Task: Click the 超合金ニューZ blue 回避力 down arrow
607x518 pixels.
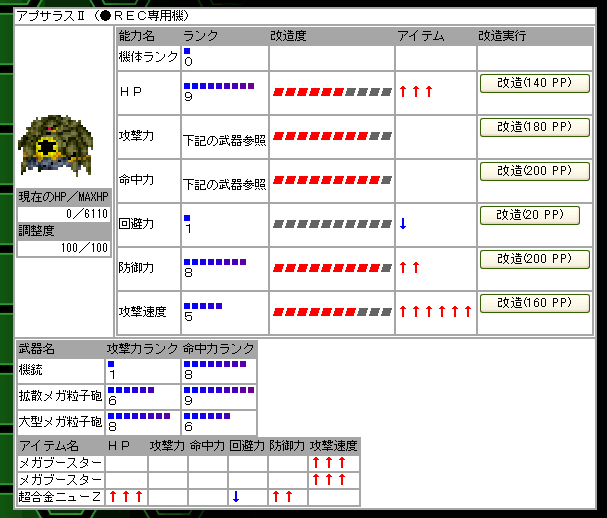Action: click(236, 496)
